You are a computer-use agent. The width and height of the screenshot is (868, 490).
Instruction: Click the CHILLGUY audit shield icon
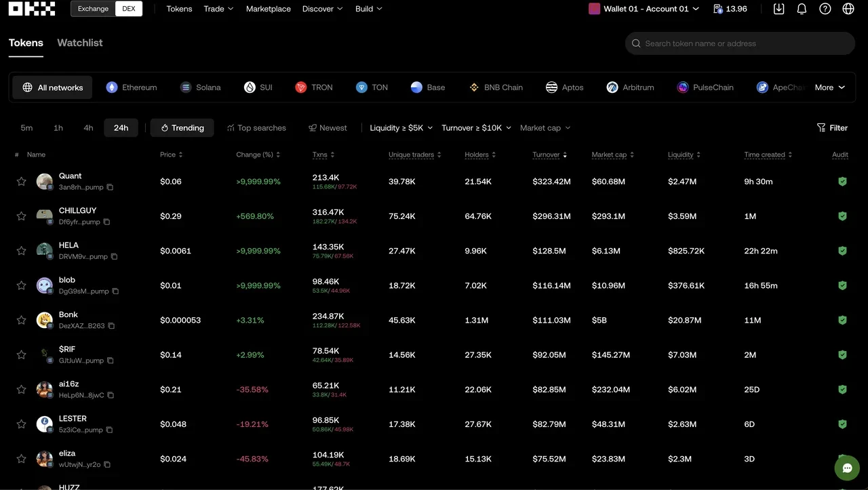842,216
